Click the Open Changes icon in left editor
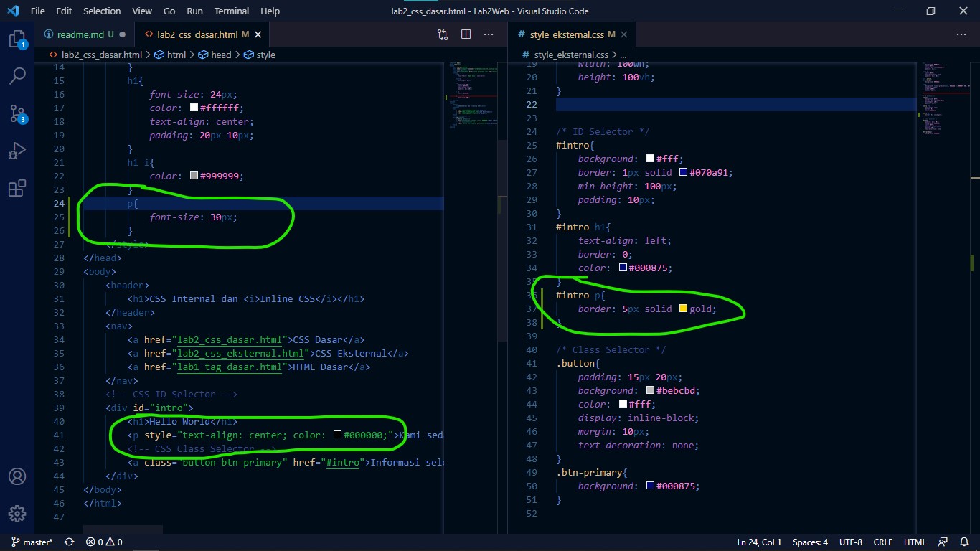Image resolution: width=980 pixels, height=551 pixels. [x=443, y=34]
